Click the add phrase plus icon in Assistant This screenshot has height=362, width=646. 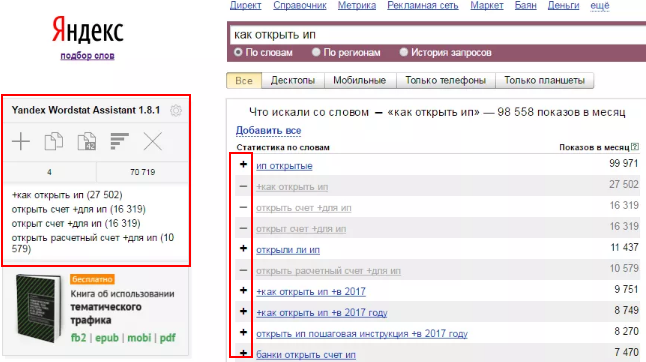pos(21,141)
